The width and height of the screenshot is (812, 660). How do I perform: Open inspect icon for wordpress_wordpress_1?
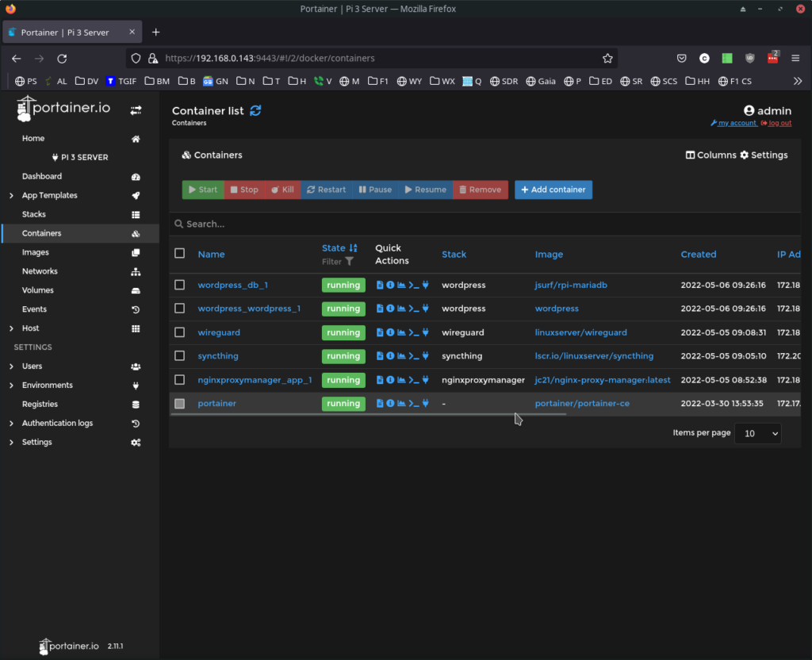point(390,309)
